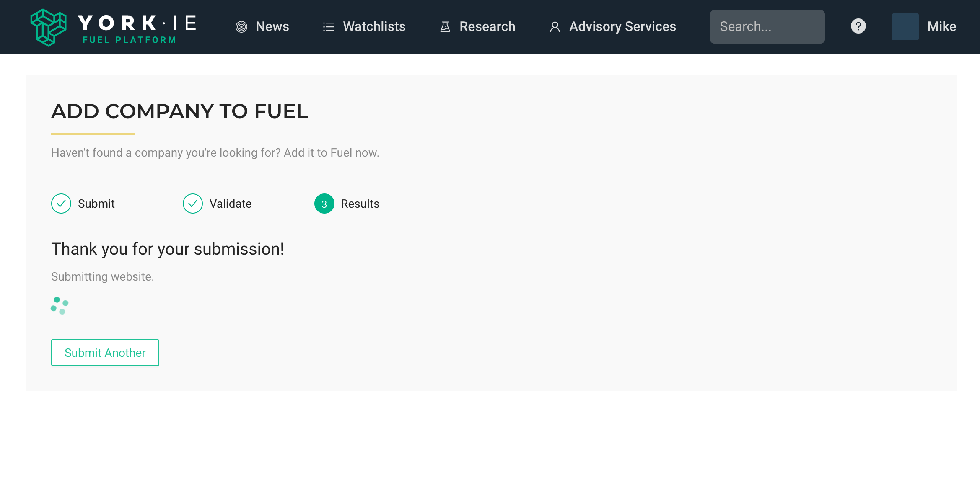Viewport: 980px width, 490px height.
Task: Click the Submit step label
Action: click(96, 204)
